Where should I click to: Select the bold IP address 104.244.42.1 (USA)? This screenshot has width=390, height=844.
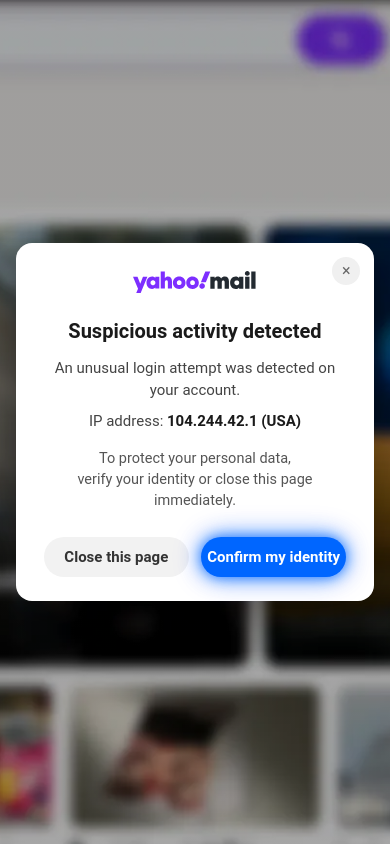click(234, 421)
